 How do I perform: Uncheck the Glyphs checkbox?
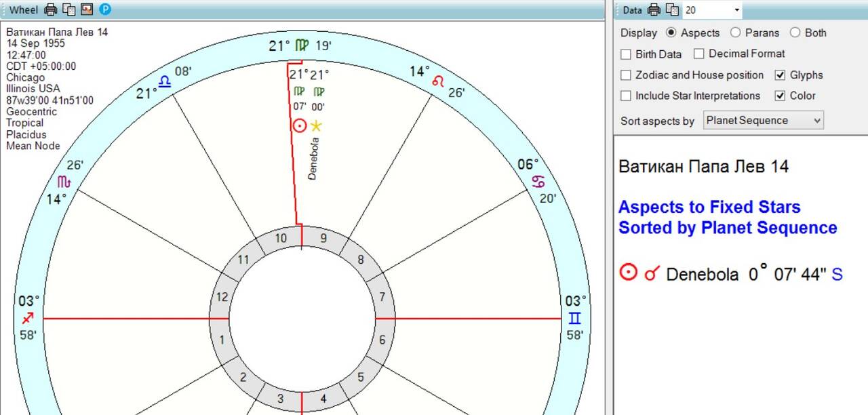click(799, 75)
